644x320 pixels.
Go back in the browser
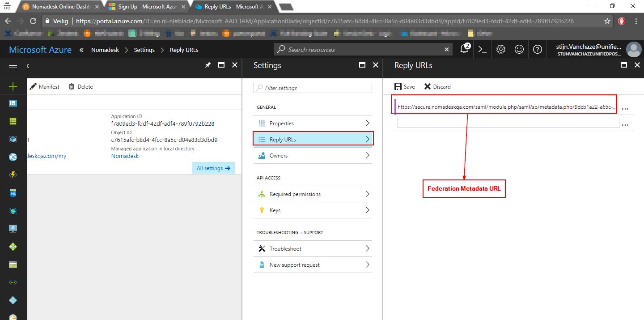point(8,21)
